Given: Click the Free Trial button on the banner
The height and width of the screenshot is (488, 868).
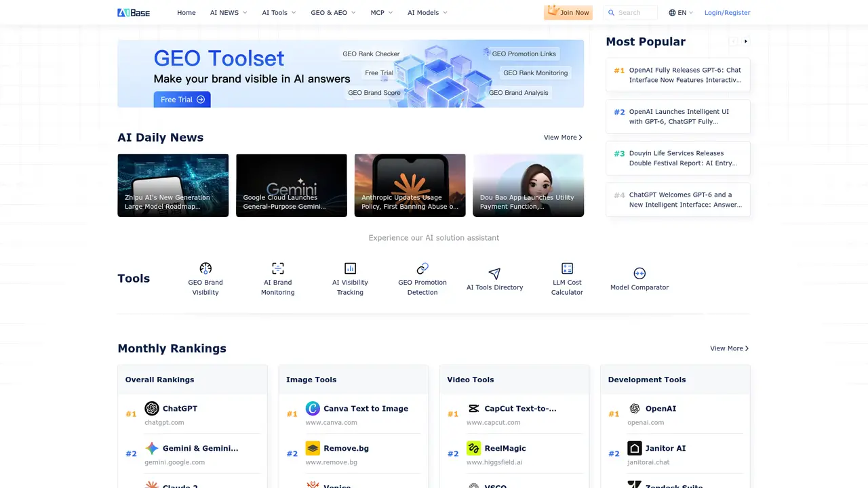Looking at the screenshot, I should click(x=182, y=100).
